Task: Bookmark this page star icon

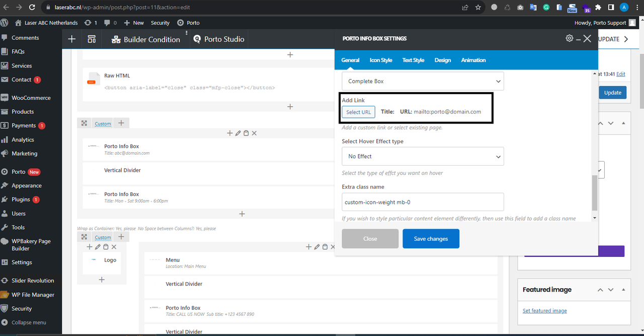Action: (478, 8)
